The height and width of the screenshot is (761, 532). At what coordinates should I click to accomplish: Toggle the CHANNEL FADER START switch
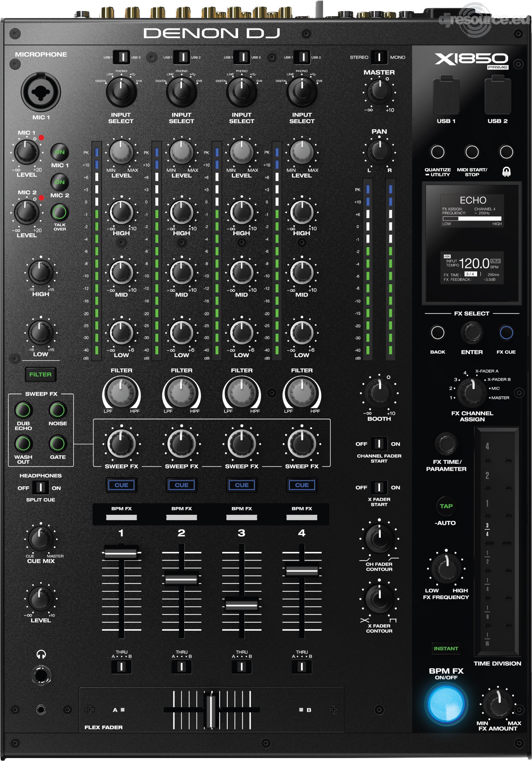coord(379,444)
